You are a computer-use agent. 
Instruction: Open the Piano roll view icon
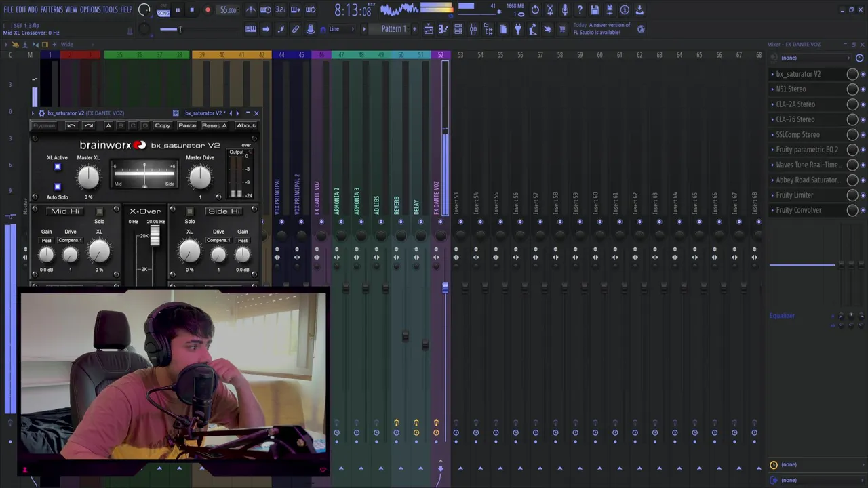tap(443, 29)
